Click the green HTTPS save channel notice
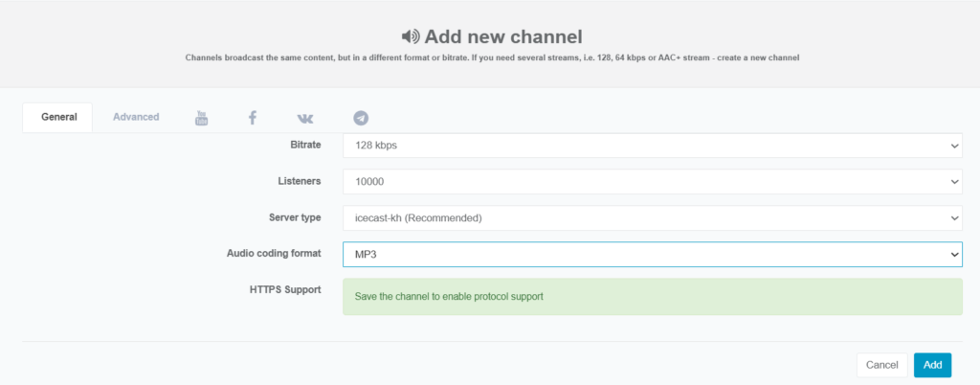This screenshot has height=385, width=980. [652, 296]
